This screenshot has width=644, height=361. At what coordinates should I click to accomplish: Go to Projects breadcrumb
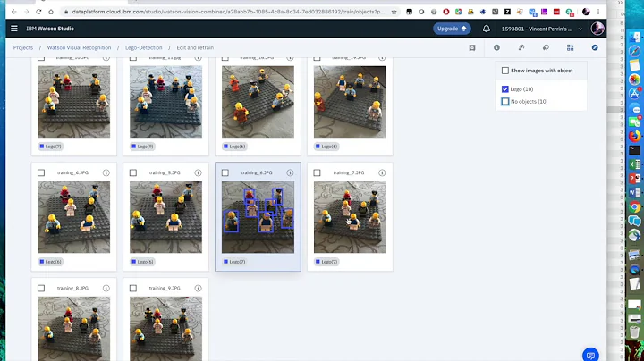coord(23,47)
